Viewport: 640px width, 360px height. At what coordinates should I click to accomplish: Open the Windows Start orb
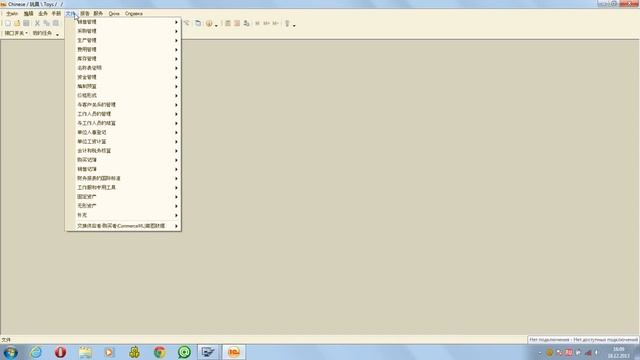click(x=10, y=352)
